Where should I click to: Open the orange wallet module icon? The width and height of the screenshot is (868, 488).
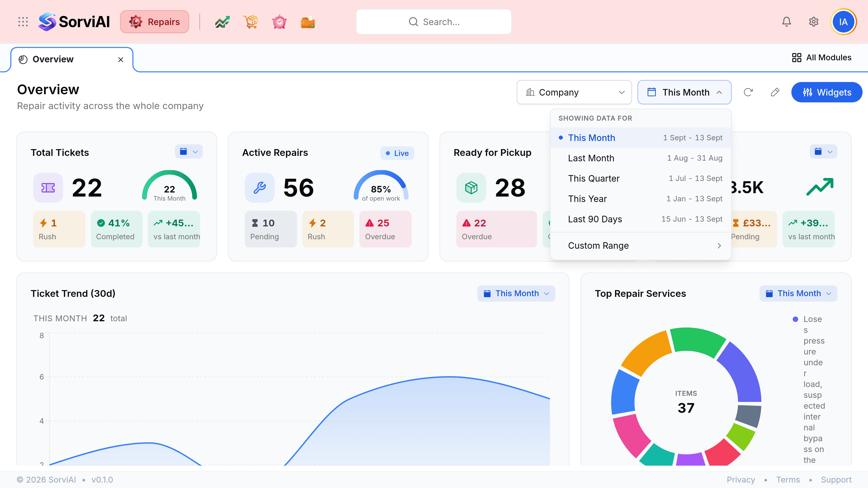pos(308,22)
